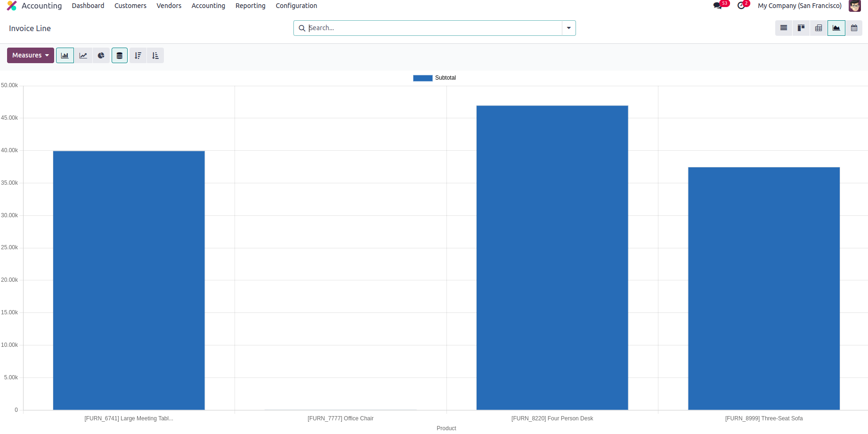
Task: Click the '25.00k' y-axis value
Action: pyautogui.click(x=9, y=247)
